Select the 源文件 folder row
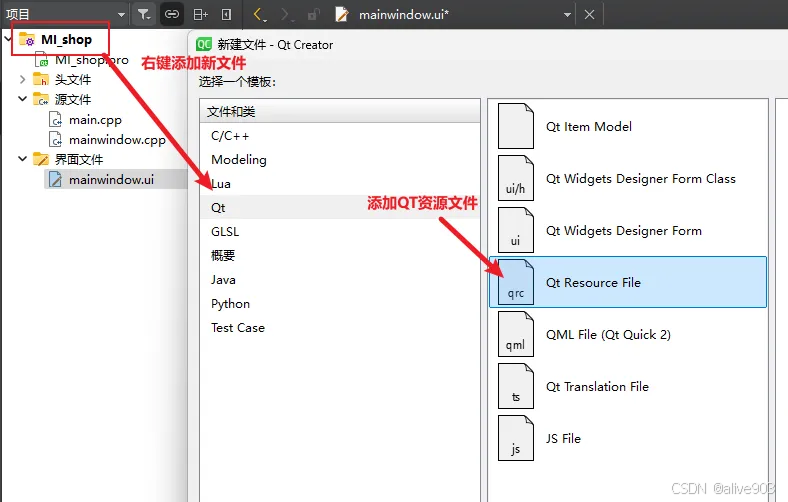Screen dimensions: 788x502 (73, 99)
